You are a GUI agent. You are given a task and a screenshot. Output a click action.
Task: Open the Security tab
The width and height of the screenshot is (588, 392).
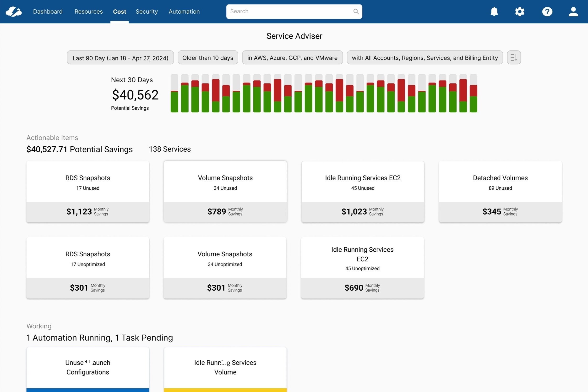click(x=147, y=11)
